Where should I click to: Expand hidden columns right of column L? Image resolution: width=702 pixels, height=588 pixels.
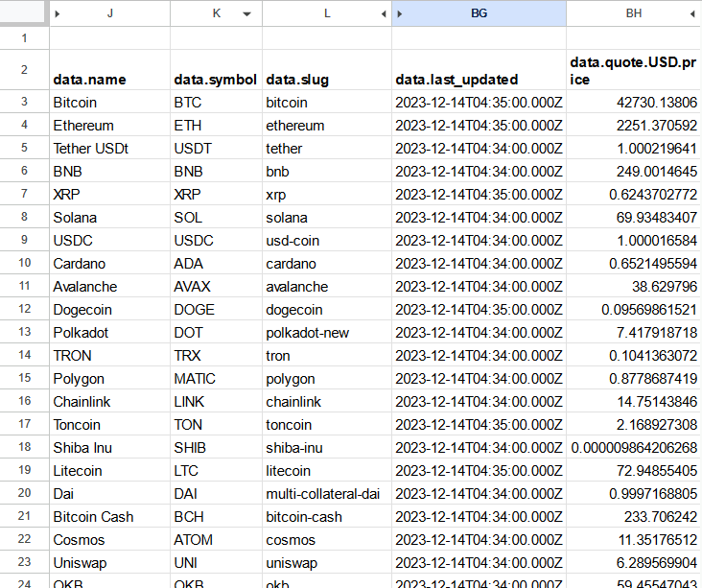point(384,13)
